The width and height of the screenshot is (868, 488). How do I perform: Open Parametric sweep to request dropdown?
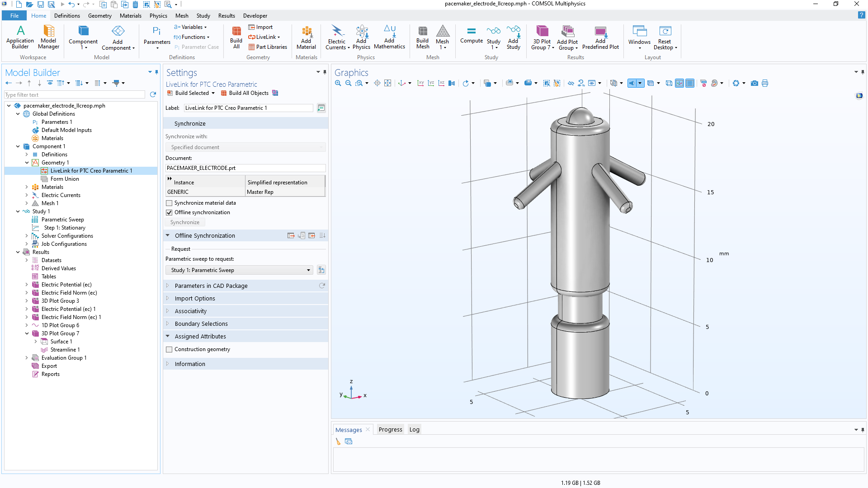pyautogui.click(x=241, y=270)
